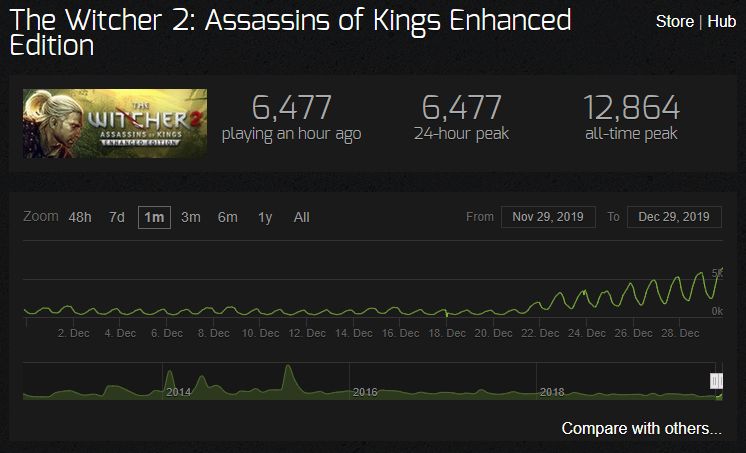Click the 2016 marker in navigator chart
Image resolution: width=746 pixels, height=453 pixels.
tap(365, 392)
